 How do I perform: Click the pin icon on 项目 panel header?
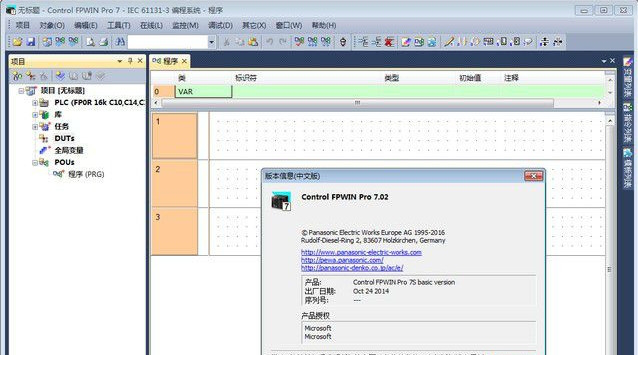point(130,61)
